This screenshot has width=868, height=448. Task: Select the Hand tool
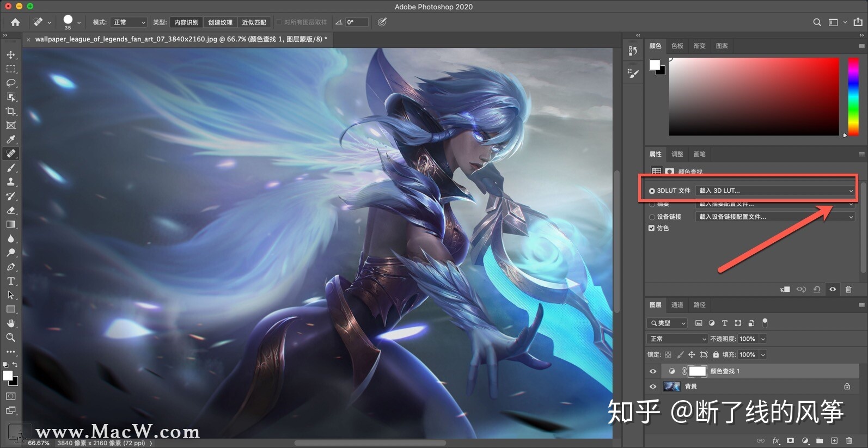pos(11,323)
